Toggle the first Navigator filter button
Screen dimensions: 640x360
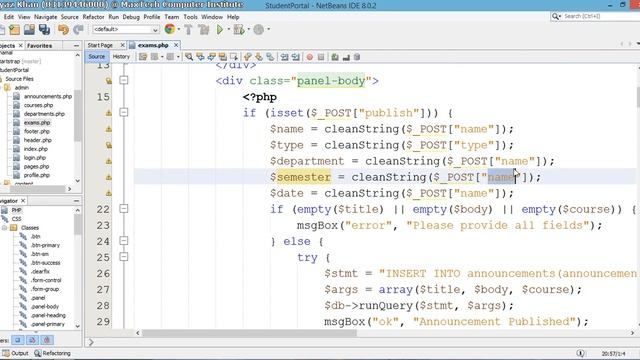(18, 340)
